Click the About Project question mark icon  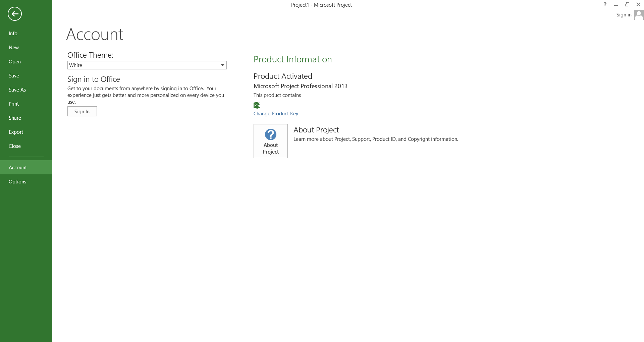pos(271,134)
